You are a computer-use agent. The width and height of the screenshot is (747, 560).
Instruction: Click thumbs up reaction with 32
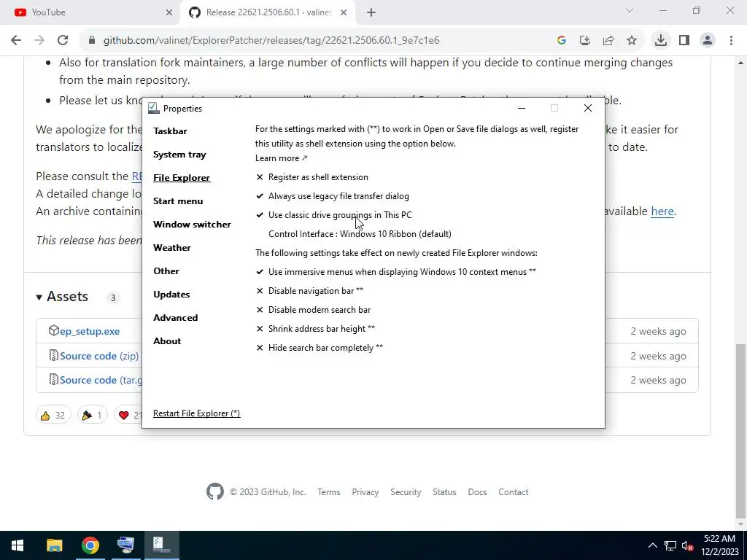click(53, 415)
